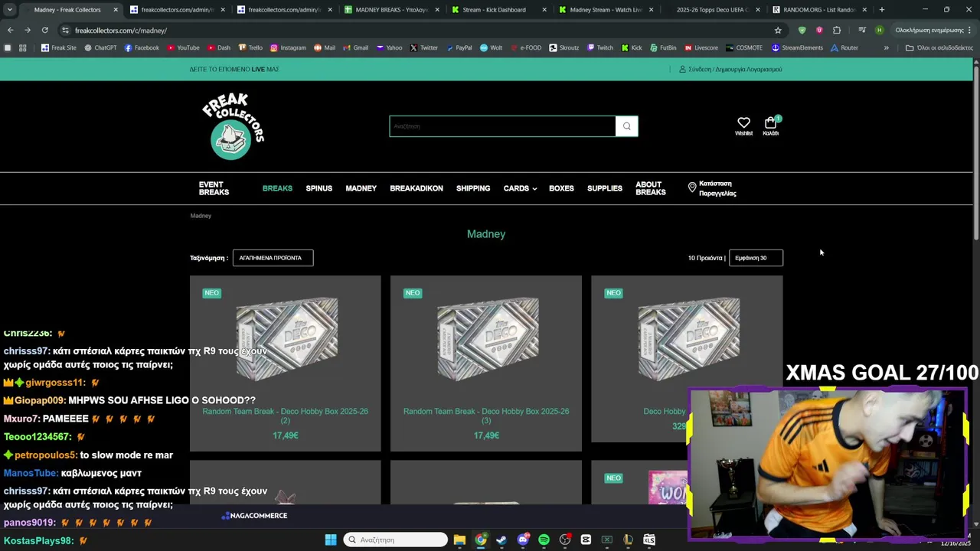
Task: Click the browser forward arrow
Action: click(28, 30)
